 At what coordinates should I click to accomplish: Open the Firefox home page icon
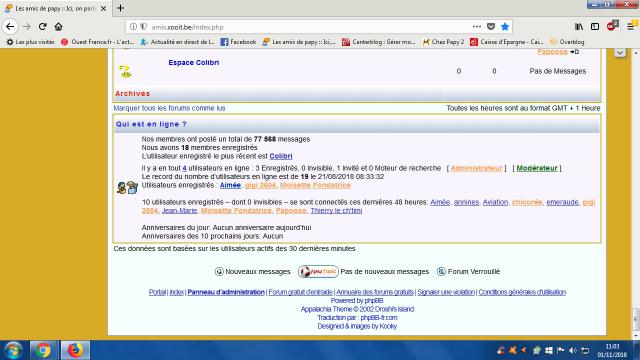point(58,27)
